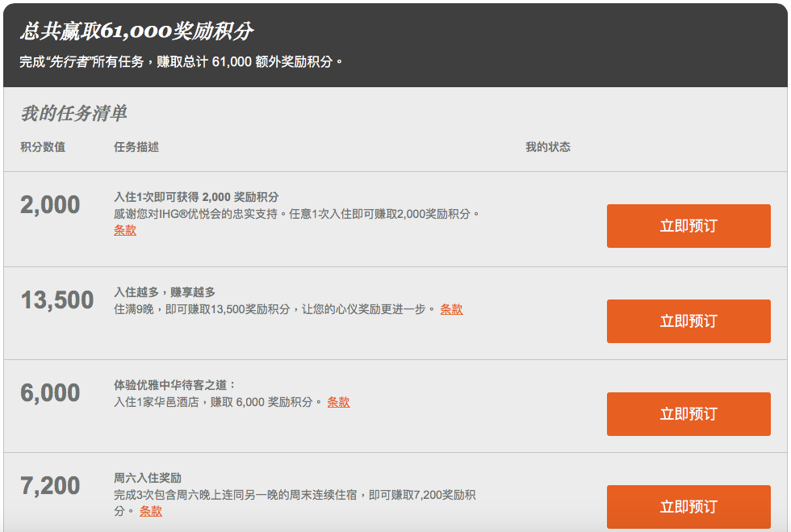
Task: Click the 积分数值 column header
Action: 43,147
